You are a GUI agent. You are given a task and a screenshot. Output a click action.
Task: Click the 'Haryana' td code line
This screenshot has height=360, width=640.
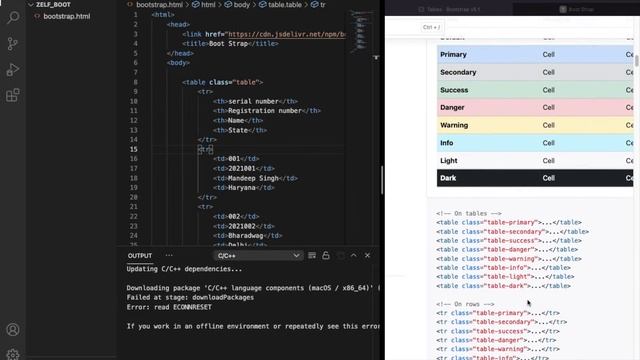pos(244,188)
